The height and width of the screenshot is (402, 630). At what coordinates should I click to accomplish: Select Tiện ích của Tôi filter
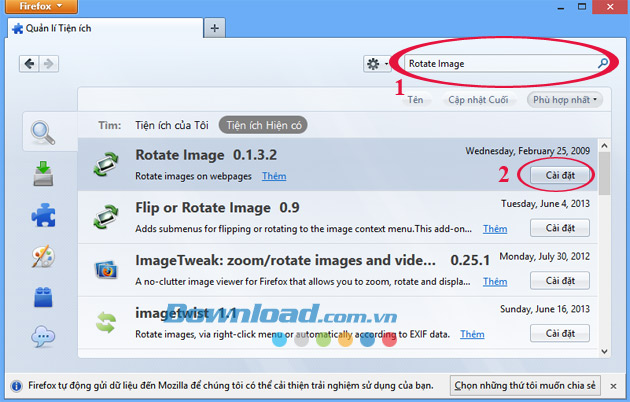pos(172,125)
